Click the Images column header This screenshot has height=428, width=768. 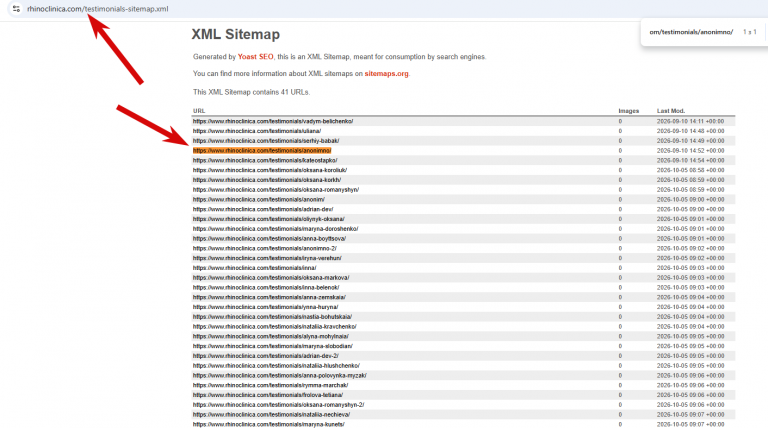click(628, 111)
